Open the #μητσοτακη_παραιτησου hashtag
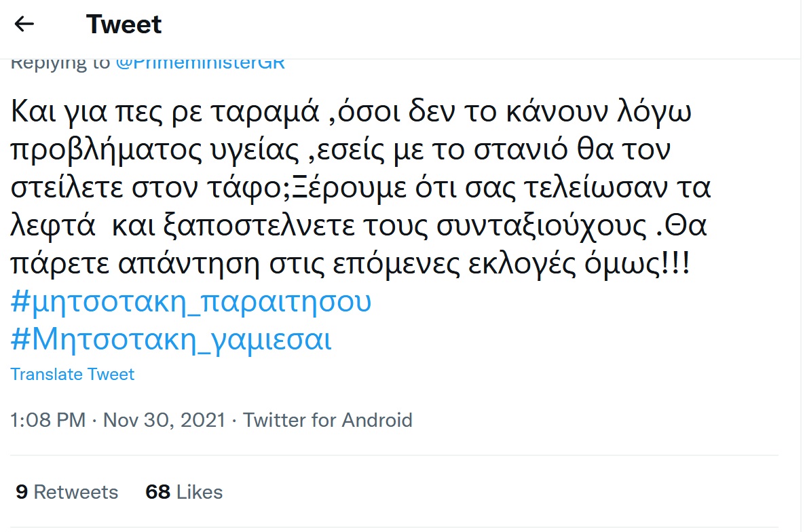The height and width of the screenshot is (532, 805). pos(191,302)
